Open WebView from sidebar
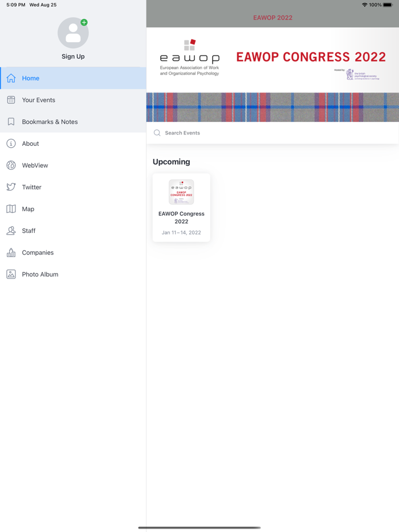Image resolution: width=399 pixels, height=532 pixels. click(73, 165)
